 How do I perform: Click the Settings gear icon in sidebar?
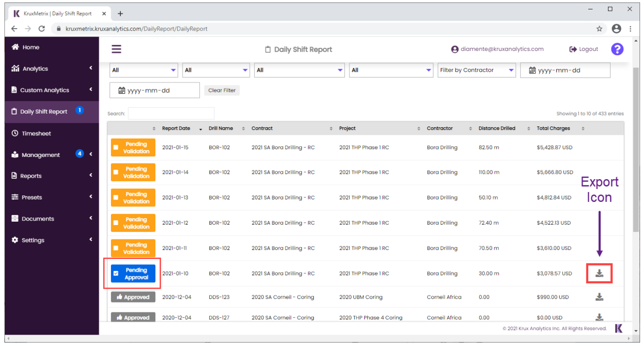[x=15, y=240]
